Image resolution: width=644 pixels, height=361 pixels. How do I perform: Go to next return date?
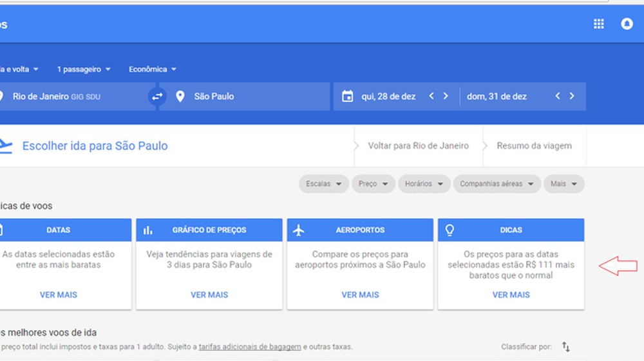(x=572, y=96)
